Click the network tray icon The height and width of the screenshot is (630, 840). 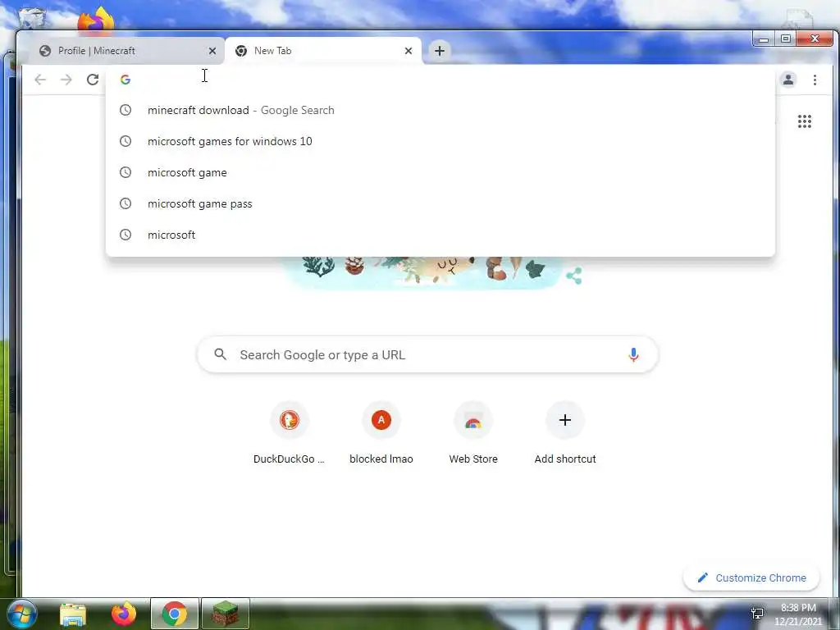click(x=757, y=614)
